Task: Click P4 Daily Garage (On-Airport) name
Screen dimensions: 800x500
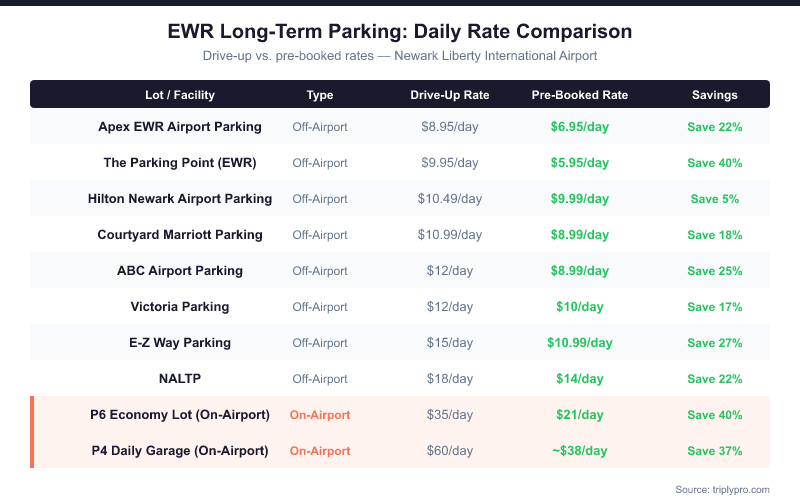Action: pos(180,451)
